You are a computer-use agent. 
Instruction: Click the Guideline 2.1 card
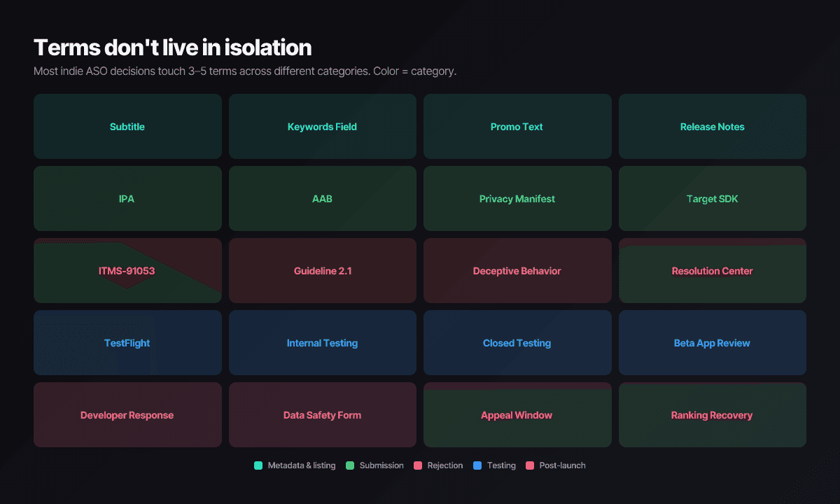(323, 271)
